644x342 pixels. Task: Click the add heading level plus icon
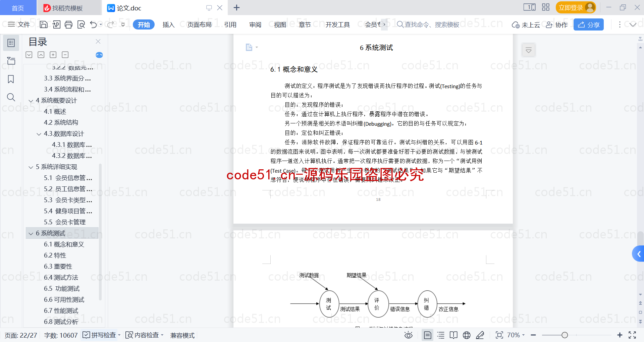[53, 55]
